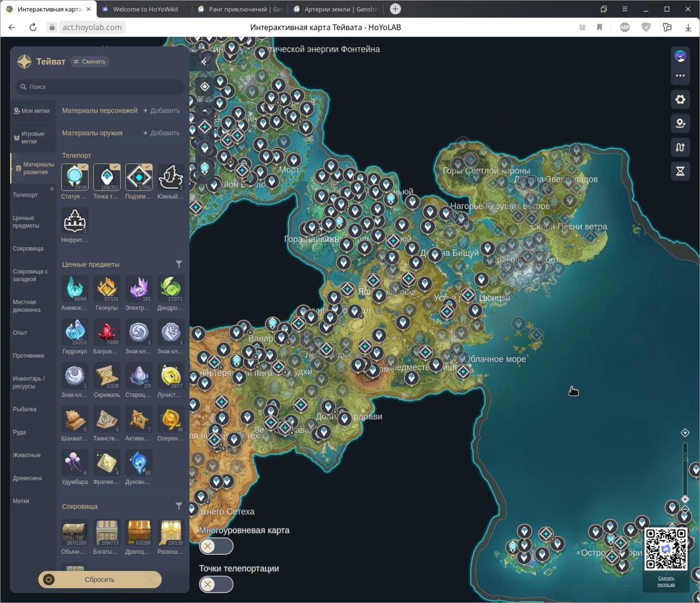
Task: Collapse the side panel with left chevron
Action: pos(204,61)
